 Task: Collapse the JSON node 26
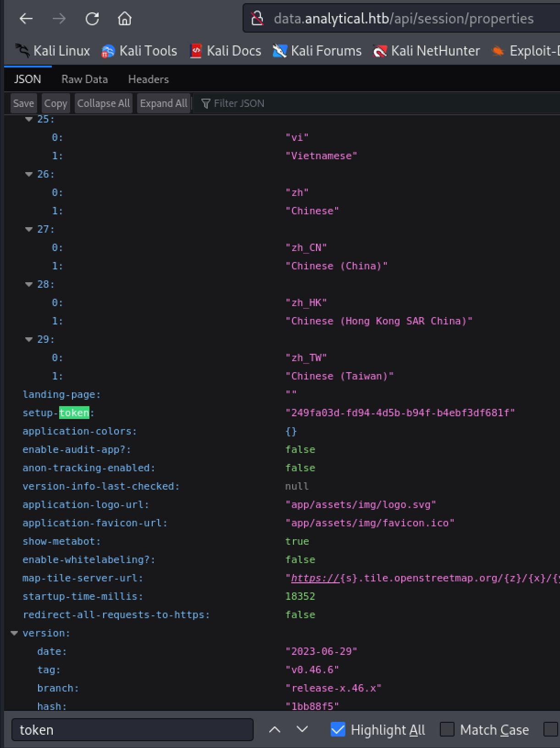(29, 174)
